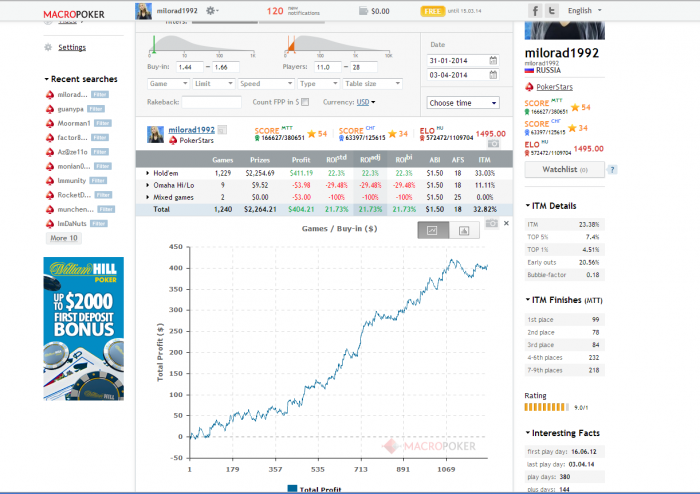Sort table by ITM column

point(484,160)
